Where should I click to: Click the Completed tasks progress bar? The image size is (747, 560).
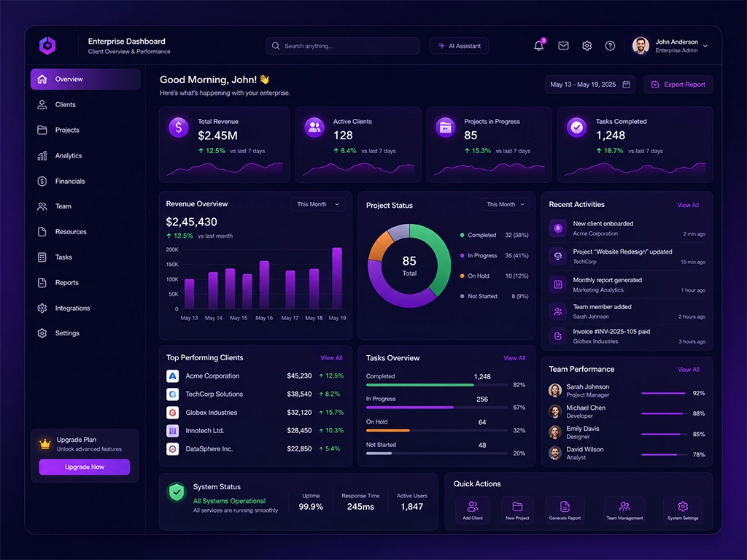pyautogui.click(x=436, y=385)
